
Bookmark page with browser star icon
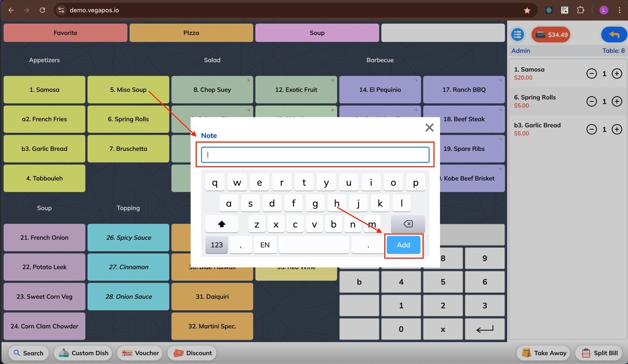[x=527, y=10]
